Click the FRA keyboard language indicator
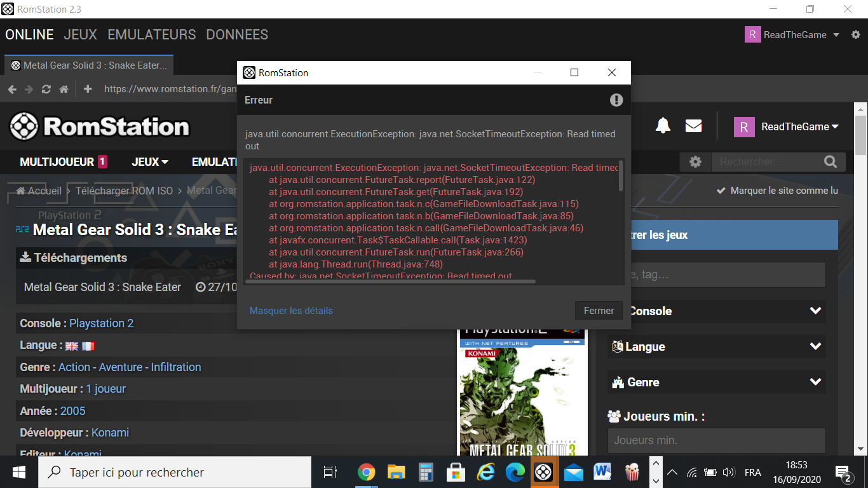This screenshot has height=488, width=868. [753, 473]
